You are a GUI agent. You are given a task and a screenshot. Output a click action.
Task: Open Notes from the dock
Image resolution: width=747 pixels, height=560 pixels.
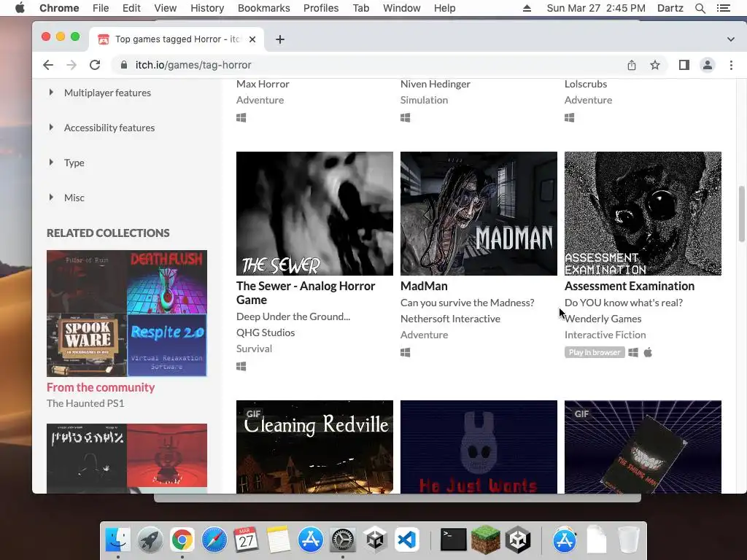pos(279,540)
